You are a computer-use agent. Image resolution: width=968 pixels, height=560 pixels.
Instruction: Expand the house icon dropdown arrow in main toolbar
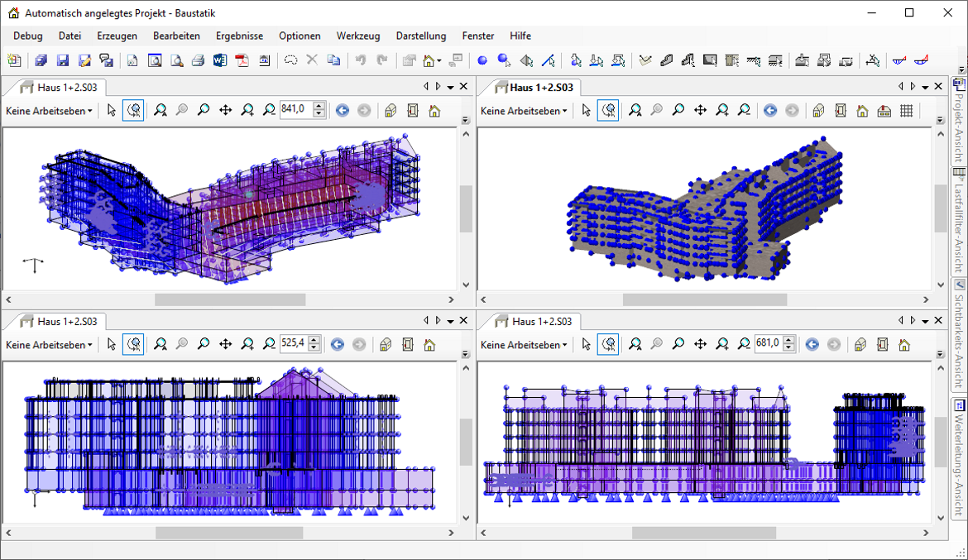pyautogui.click(x=440, y=61)
